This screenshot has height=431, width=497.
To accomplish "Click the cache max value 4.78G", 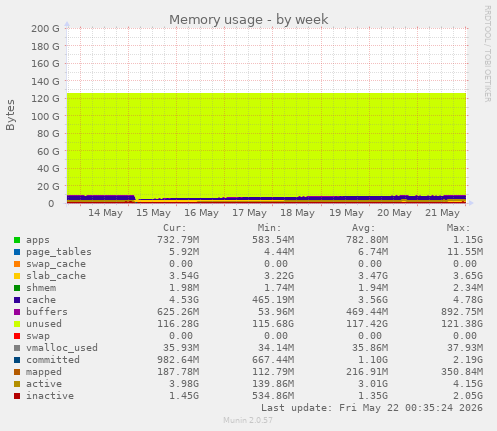I will point(468,300).
